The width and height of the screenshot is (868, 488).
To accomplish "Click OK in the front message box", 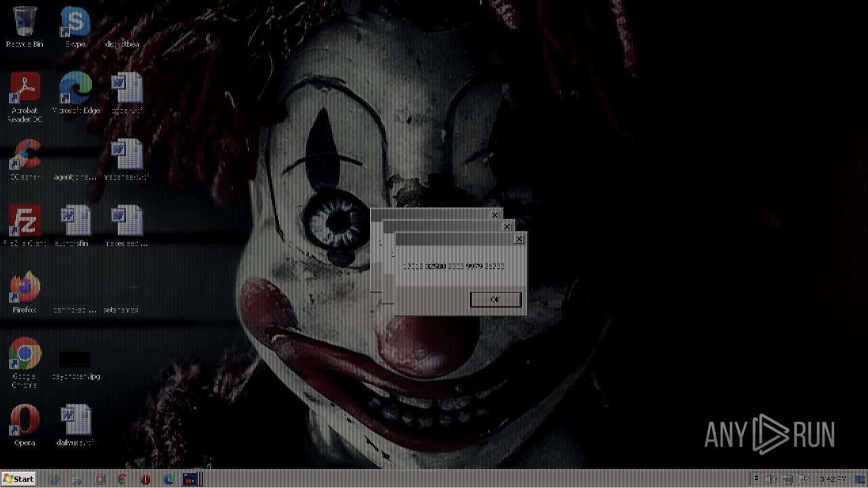I will click(x=496, y=300).
